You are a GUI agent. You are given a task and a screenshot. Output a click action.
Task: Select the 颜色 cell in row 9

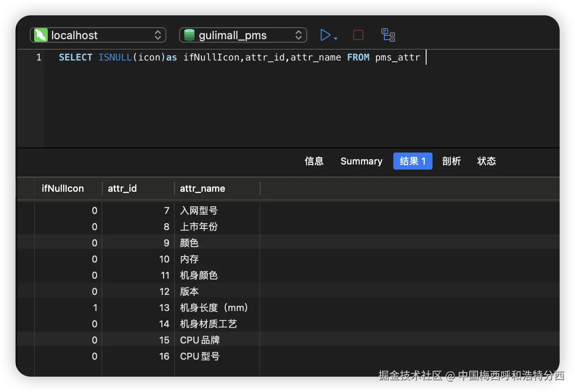(x=217, y=243)
